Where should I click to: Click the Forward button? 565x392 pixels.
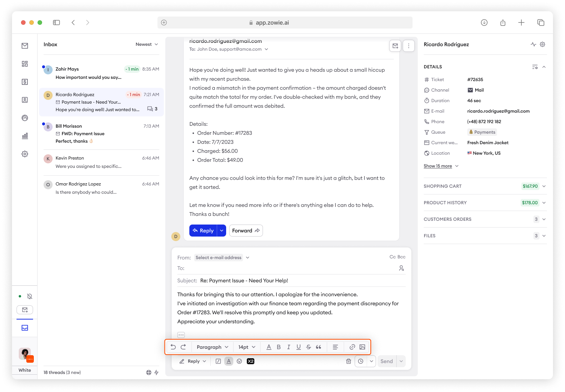(246, 231)
